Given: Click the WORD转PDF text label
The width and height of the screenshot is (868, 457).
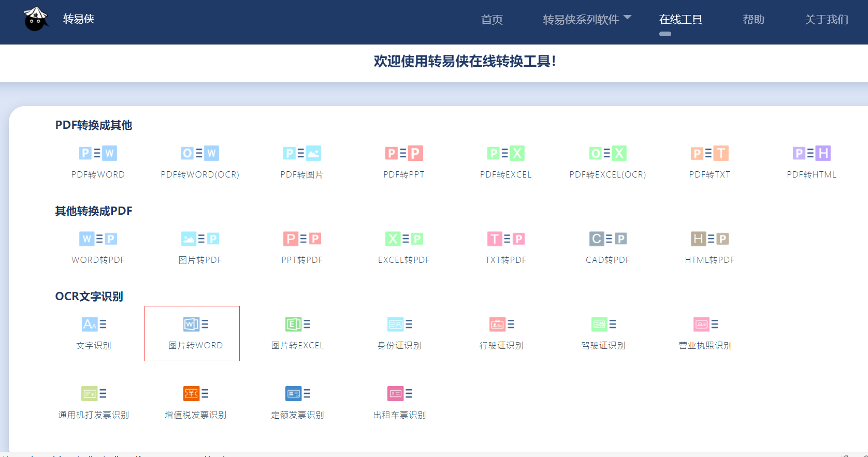Looking at the screenshot, I should 98,260.
